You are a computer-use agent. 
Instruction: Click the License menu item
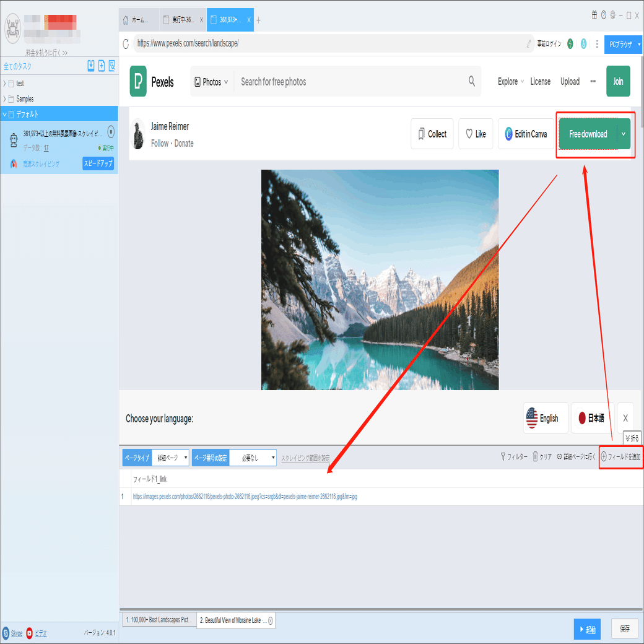point(541,81)
